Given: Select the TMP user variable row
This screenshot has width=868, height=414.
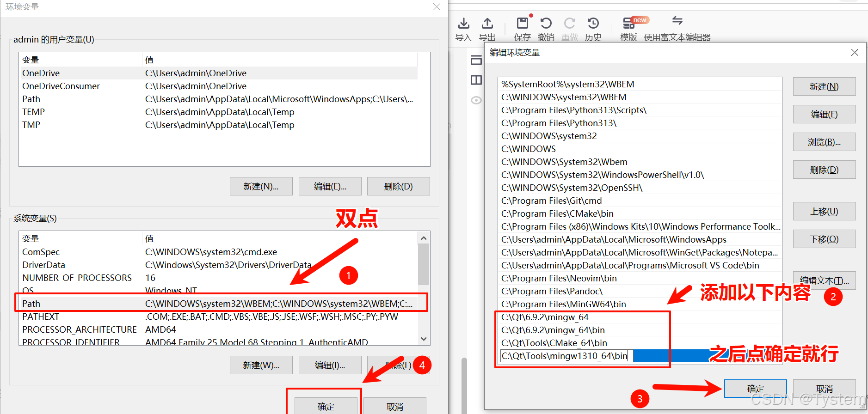Looking at the screenshot, I should tap(219, 125).
